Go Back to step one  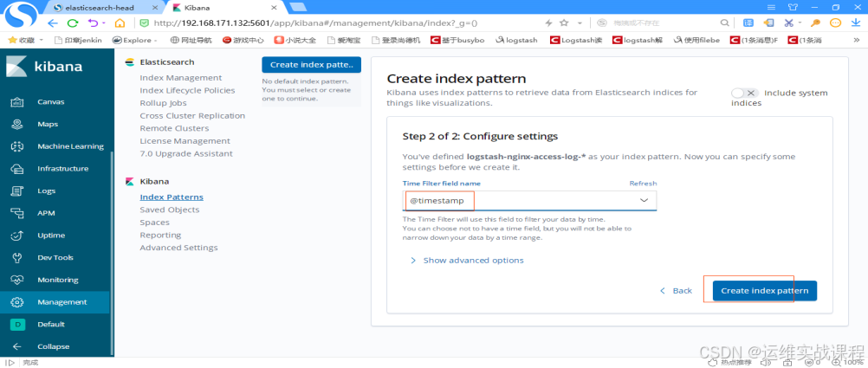[x=677, y=291]
